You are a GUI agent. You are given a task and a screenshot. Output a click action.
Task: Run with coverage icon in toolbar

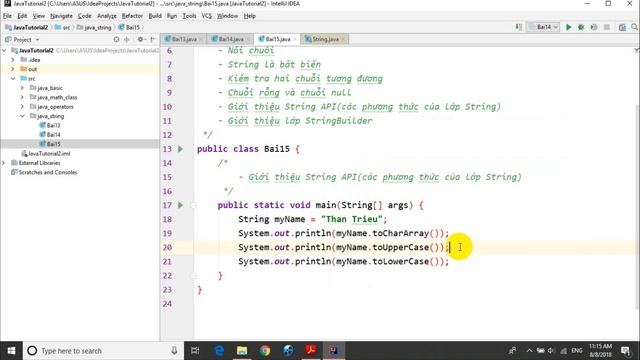tap(594, 27)
